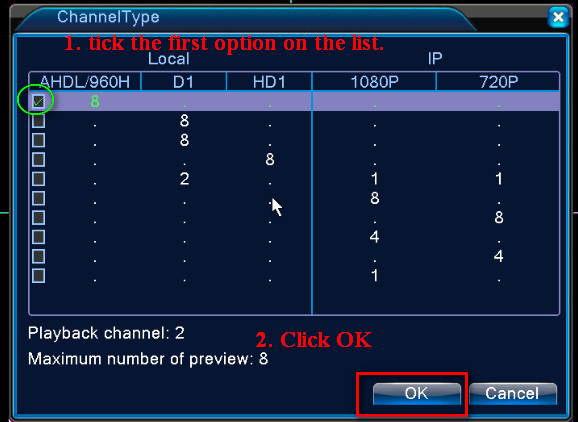Click the ChannelType title tab
This screenshot has height=422, width=578.
click(x=108, y=17)
